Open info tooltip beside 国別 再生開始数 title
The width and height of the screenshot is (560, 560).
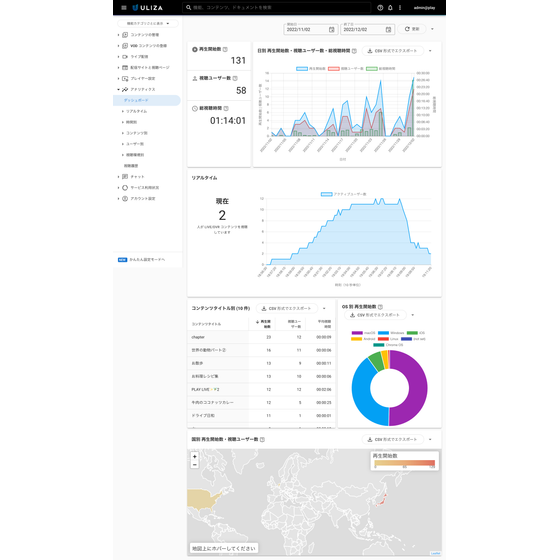[x=262, y=439]
